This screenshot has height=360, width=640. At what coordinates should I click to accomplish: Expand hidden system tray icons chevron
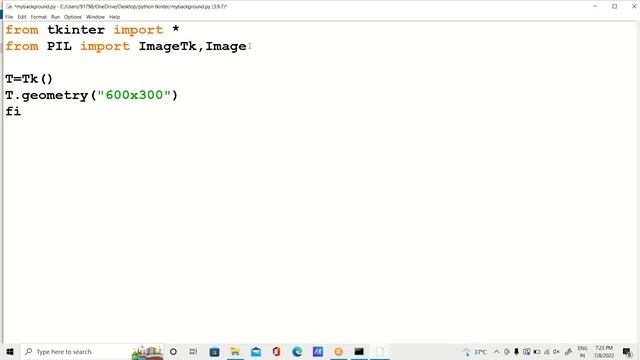click(496, 351)
